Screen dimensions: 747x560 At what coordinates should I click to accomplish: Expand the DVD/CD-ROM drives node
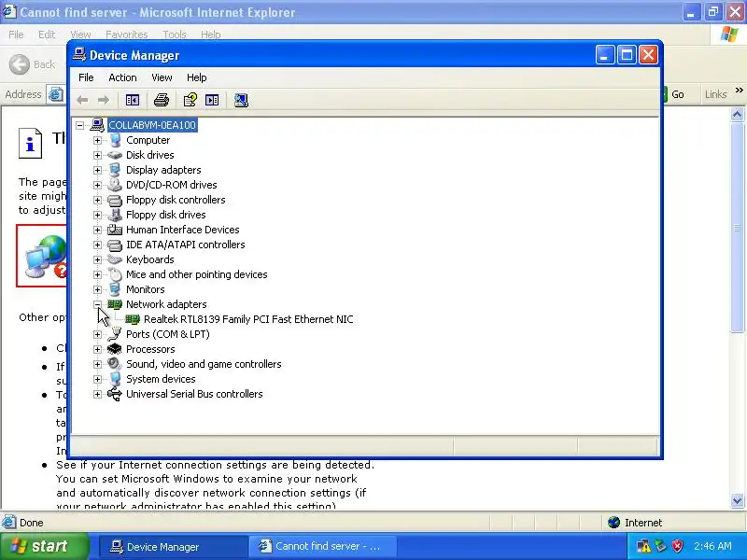pos(97,185)
